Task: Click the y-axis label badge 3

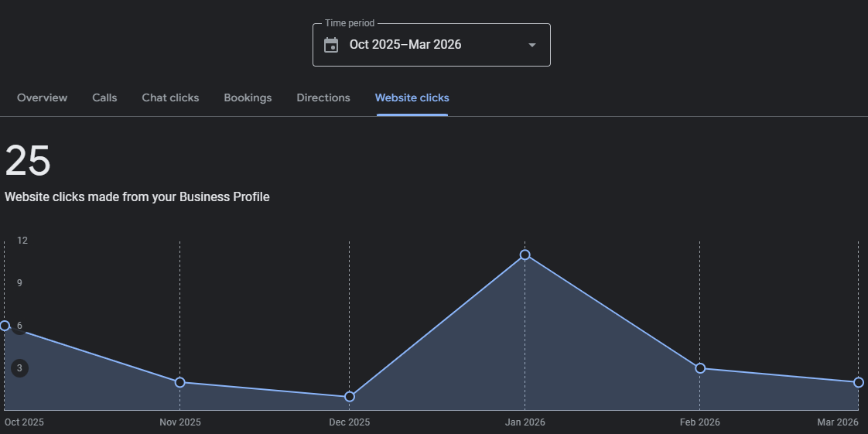Action: (x=19, y=368)
